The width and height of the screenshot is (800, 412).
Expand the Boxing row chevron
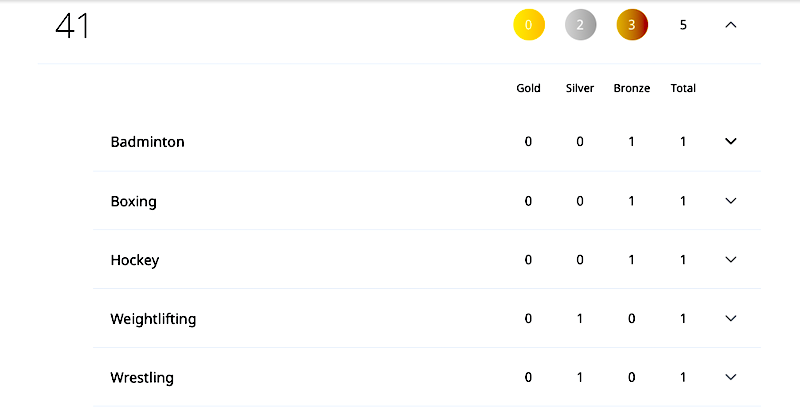(730, 201)
